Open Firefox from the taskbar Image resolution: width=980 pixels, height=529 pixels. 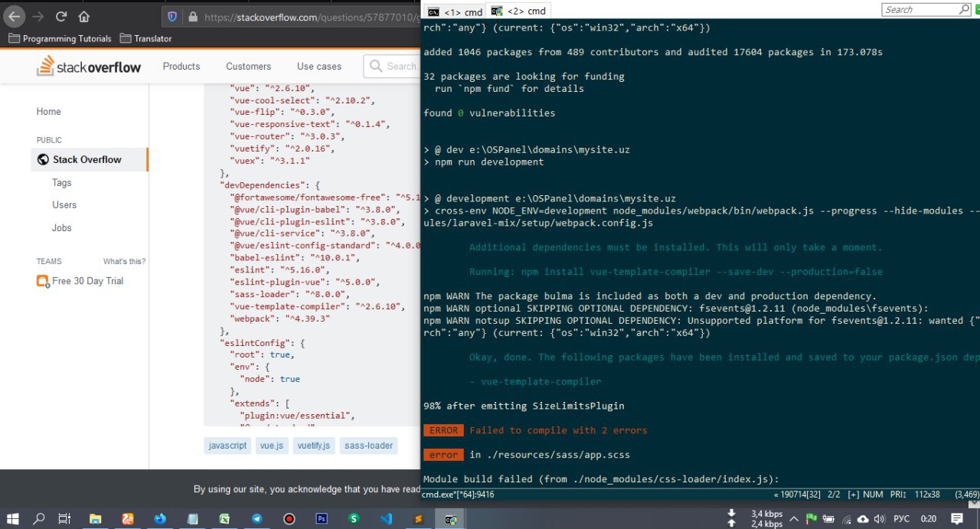[160, 518]
